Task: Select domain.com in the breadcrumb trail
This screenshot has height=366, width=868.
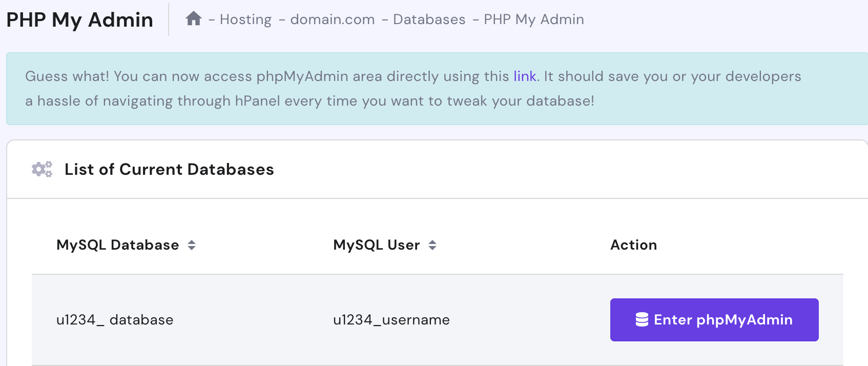Action: point(332,19)
